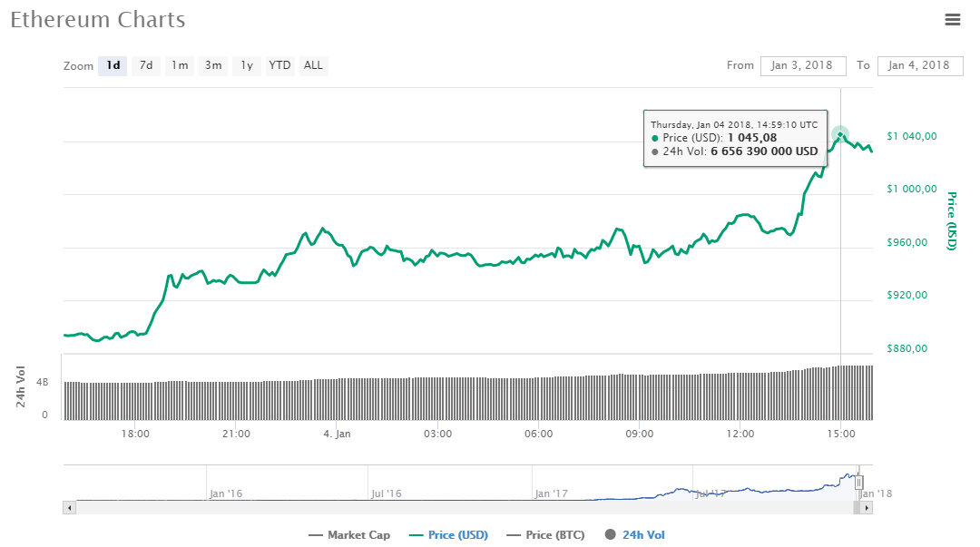Switch to the YTD zoom range
Viewport: 980px width, 547px height.
(x=279, y=65)
